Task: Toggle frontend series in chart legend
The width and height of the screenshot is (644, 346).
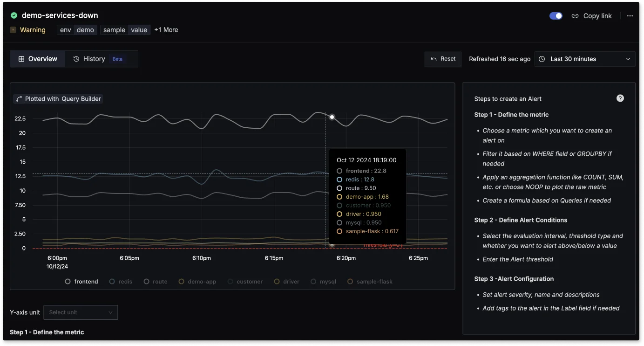Action: click(82, 282)
